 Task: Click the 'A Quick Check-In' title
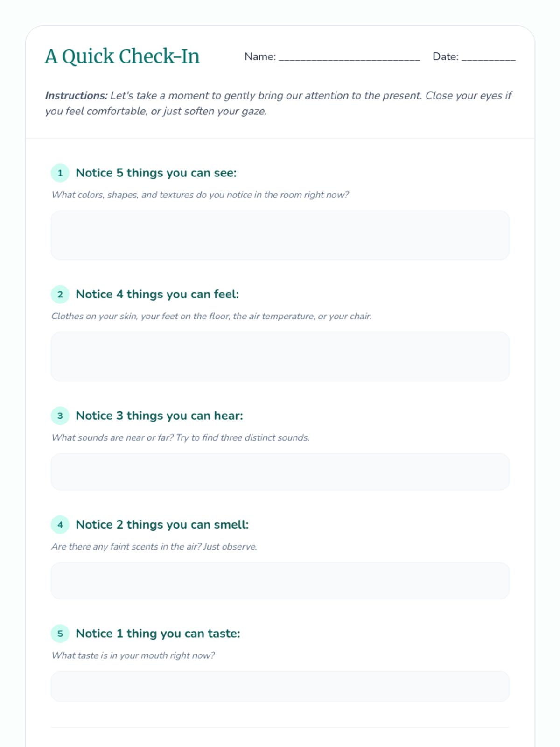click(122, 56)
